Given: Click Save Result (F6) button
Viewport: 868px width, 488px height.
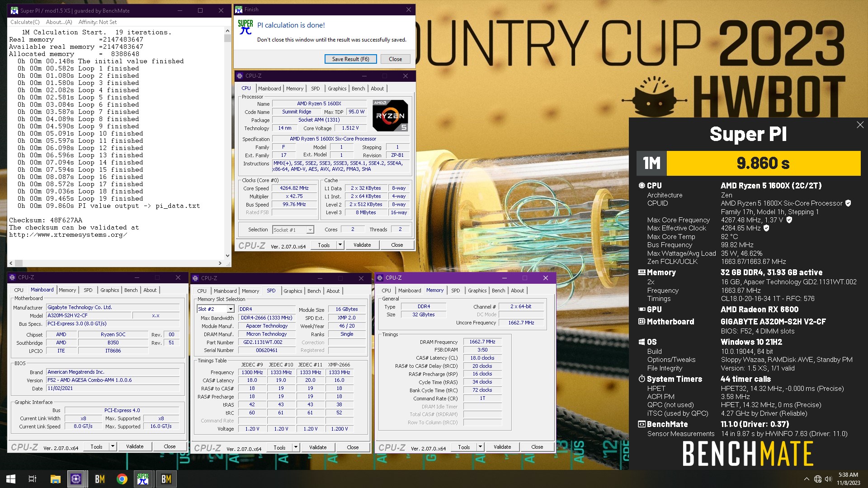Looking at the screenshot, I should pyautogui.click(x=350, y=59).
